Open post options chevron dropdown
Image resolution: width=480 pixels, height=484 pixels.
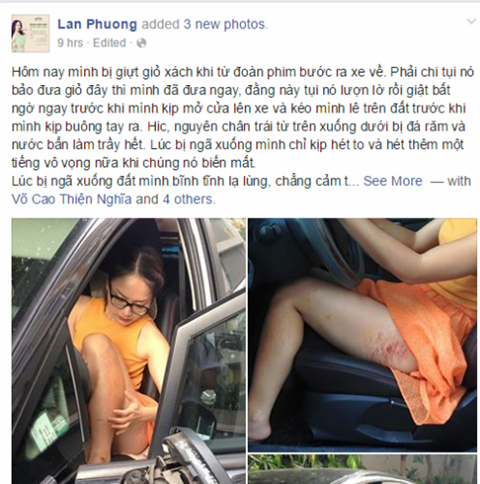point(471,22)
